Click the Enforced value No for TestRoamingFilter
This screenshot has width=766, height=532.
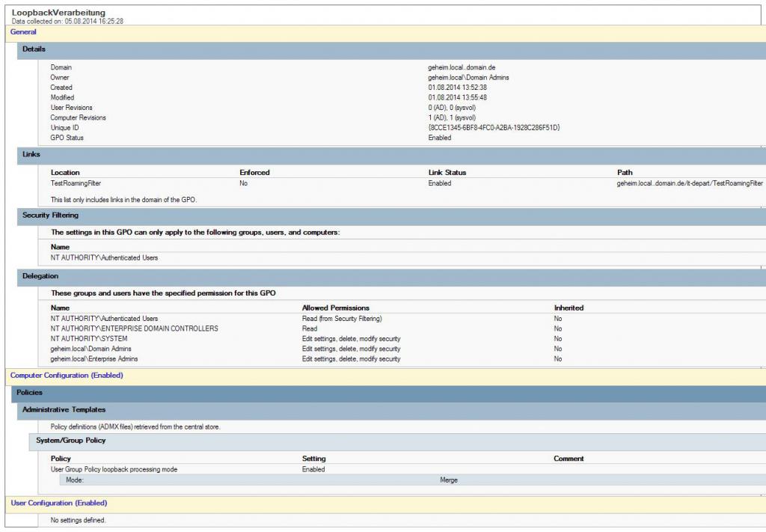[x=244, y=183]
